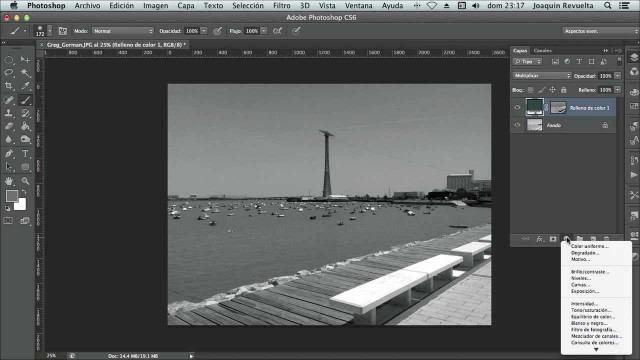Screen dimensions: 640x360
Task: Open layer Relleno dropdown arrow
Action: click(618, 90)
